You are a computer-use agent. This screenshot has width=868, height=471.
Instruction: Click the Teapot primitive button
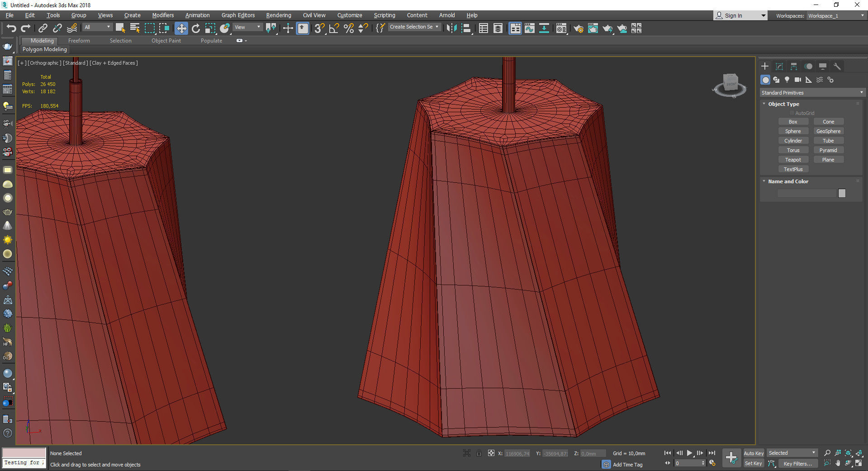coord(793,160)
